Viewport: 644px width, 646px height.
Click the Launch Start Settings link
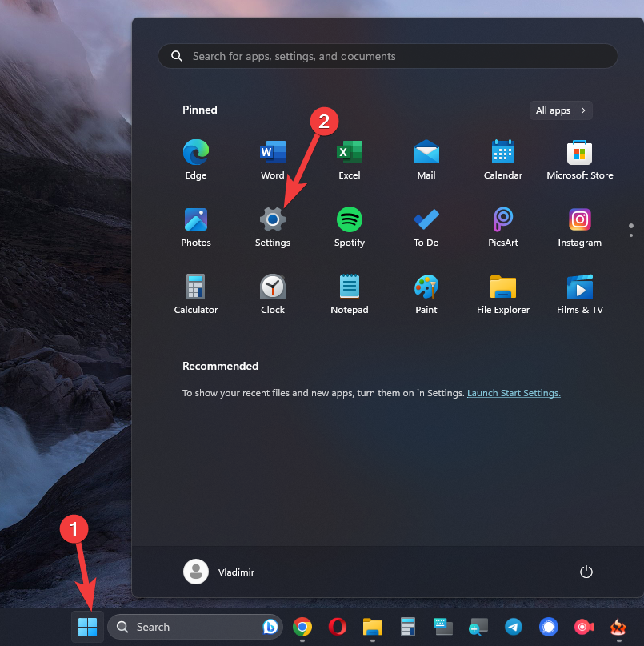pos(514,393)
